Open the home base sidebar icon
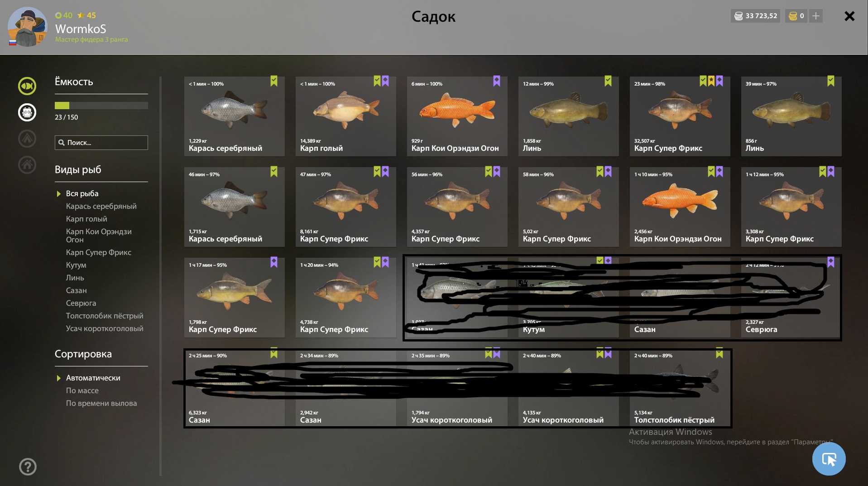 point(27,165)
